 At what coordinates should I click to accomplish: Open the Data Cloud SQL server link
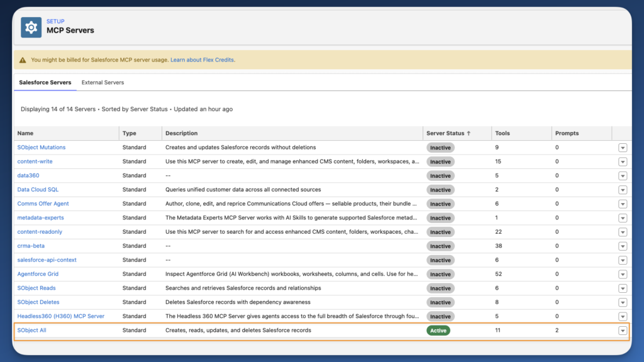pyautogui.click(x=38, y=190)
